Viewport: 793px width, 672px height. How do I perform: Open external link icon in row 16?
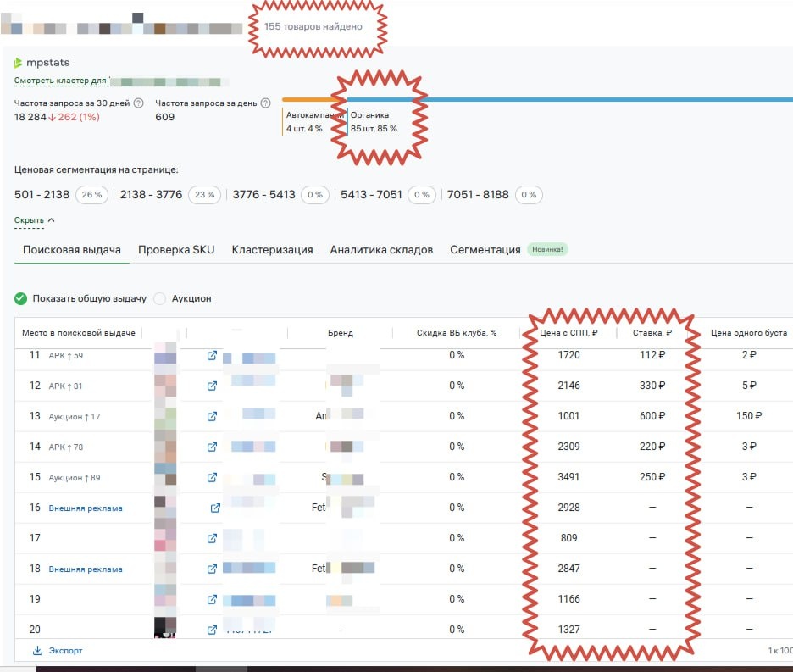coord(215,508)
